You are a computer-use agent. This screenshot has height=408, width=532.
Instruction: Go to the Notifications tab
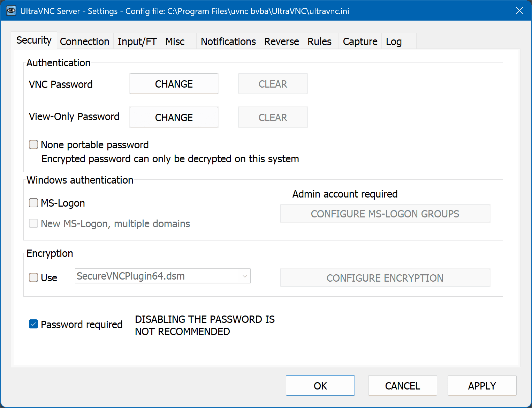point(228,42)
